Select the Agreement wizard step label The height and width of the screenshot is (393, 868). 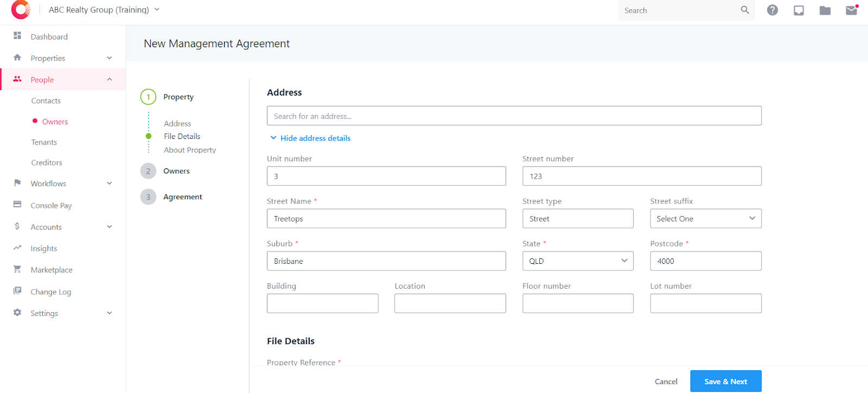[x=183, y=197]
